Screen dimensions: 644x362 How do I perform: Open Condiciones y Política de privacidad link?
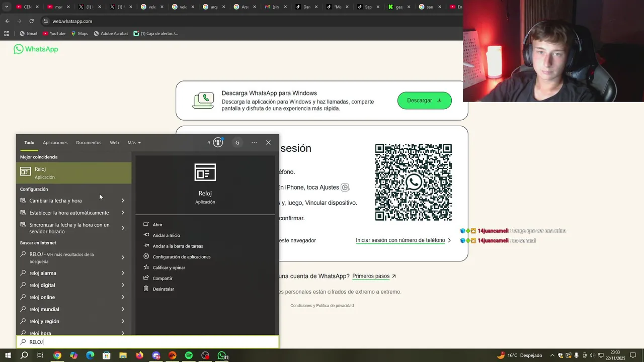pos(322,306)
